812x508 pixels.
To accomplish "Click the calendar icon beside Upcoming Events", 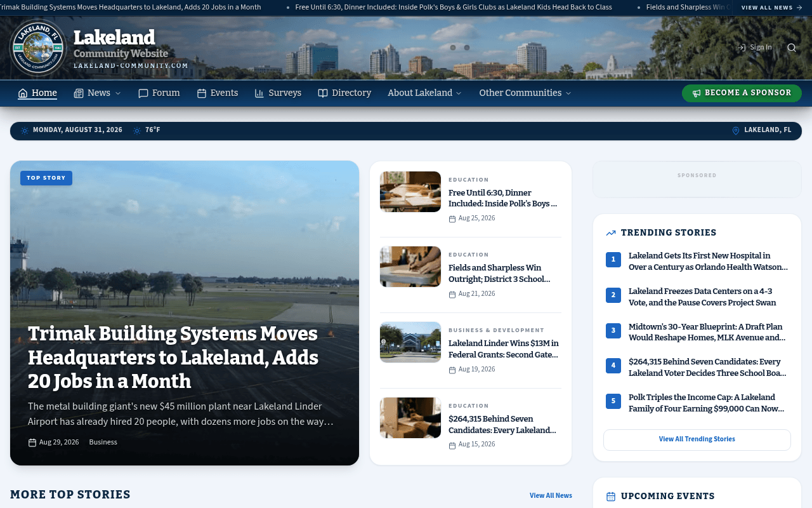I will point(611,497).
